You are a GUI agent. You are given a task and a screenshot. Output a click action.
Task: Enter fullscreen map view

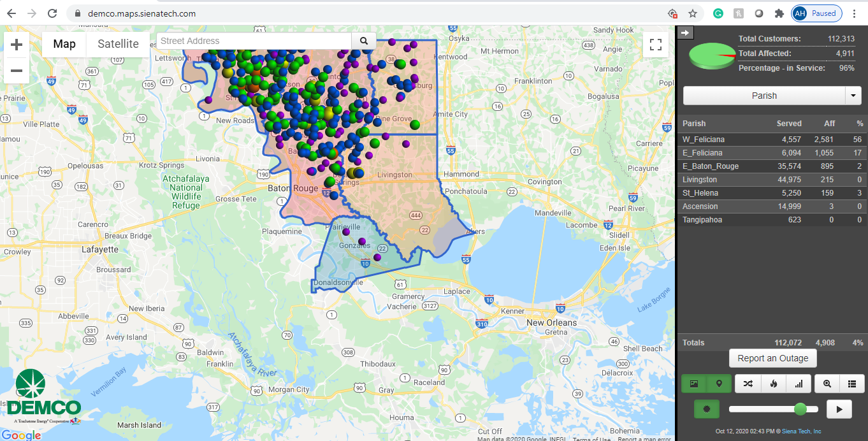pos(655,45)
